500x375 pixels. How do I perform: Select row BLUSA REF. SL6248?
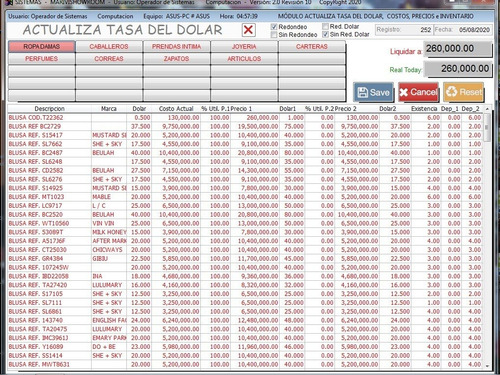coord(246,162)
